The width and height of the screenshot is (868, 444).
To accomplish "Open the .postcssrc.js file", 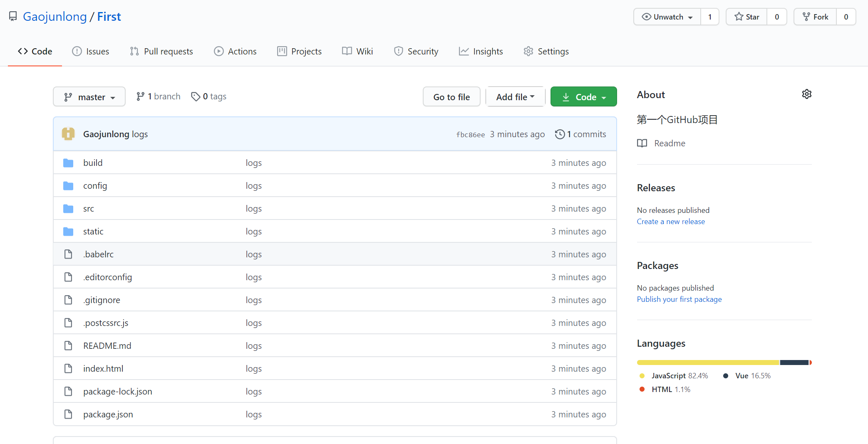I will pyautogui.click(x=106, y=323).
